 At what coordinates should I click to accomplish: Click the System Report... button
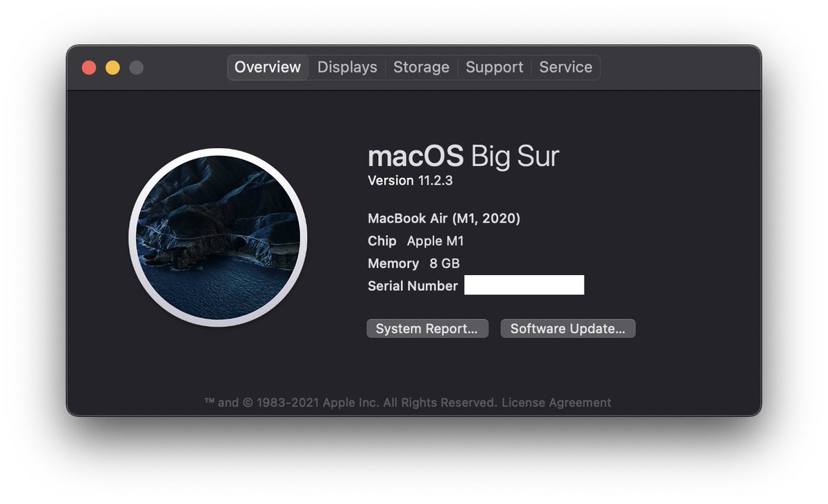427,329
